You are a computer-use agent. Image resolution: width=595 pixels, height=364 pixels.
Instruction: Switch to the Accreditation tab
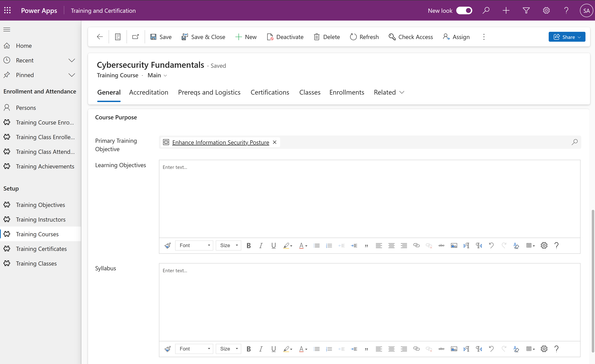148,92
